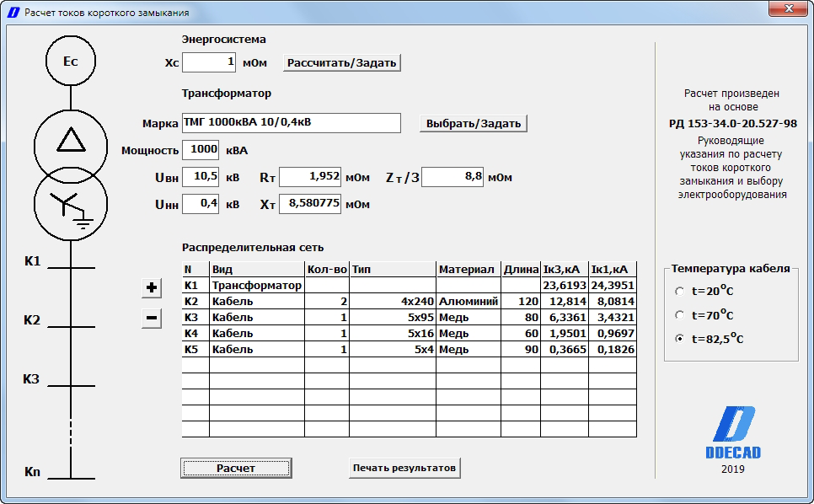Screen dimensions: 814x504
Task: Click the Расчет button
Action: click(236, 469)
